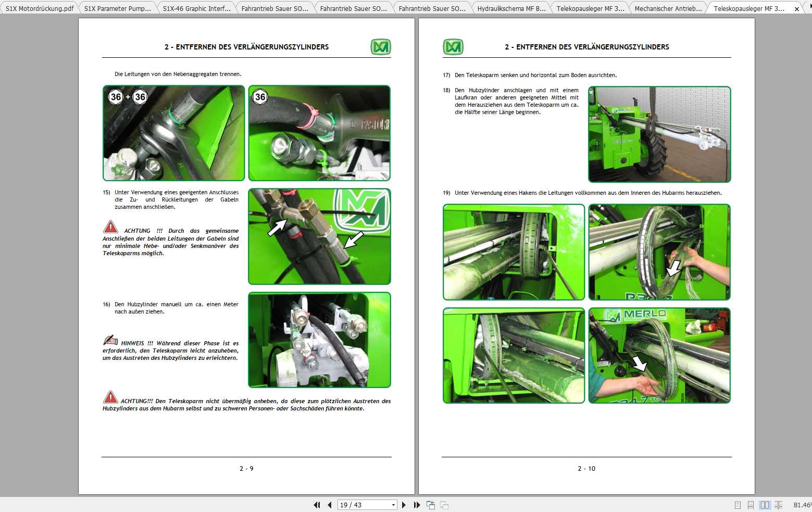Click the Merlo logo on page 2-10
812x512 pixels.
(x=453, y=47)
